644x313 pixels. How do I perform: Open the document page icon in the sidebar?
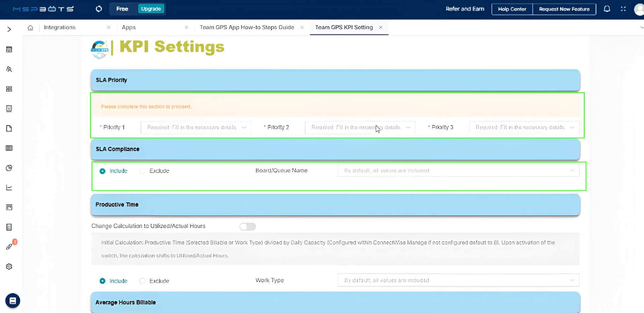[9, 128]
